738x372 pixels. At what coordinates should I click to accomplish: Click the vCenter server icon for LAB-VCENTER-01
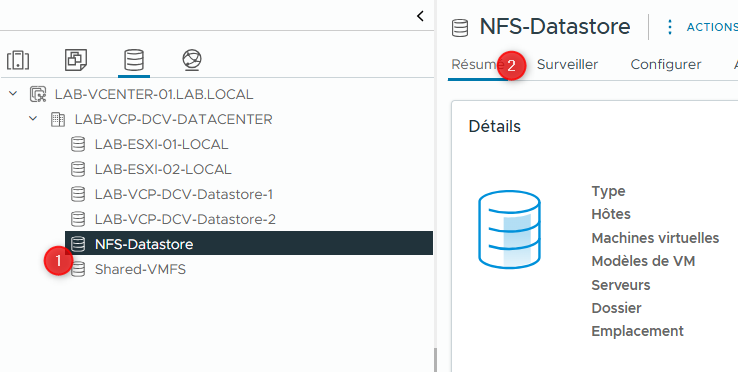(38, 94)
